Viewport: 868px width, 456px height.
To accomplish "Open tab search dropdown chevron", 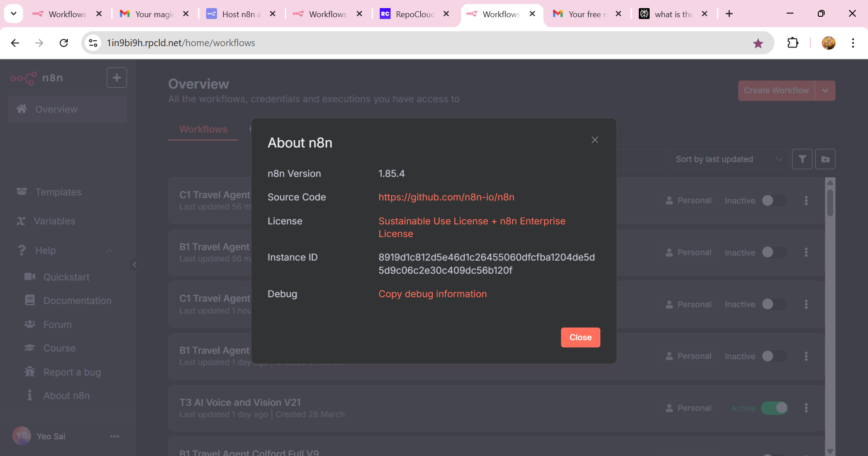I will 14,14.
